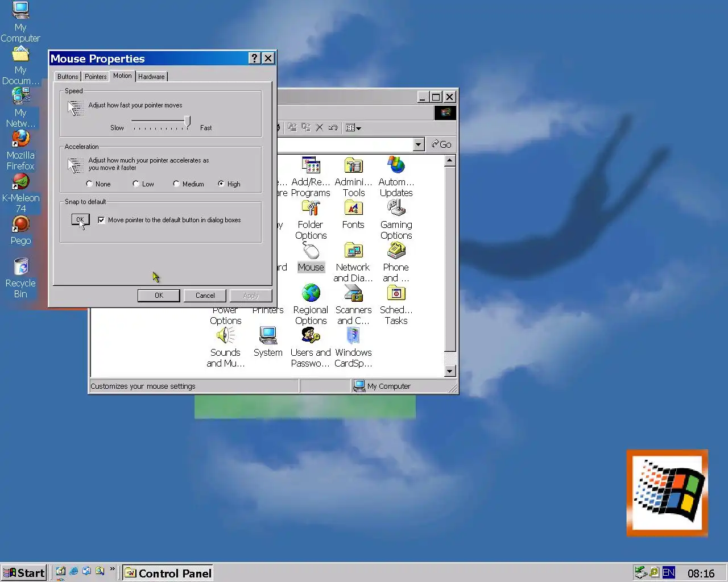Switch to the Motion tab
Screen dimensions: 728x582
[122, 76]
